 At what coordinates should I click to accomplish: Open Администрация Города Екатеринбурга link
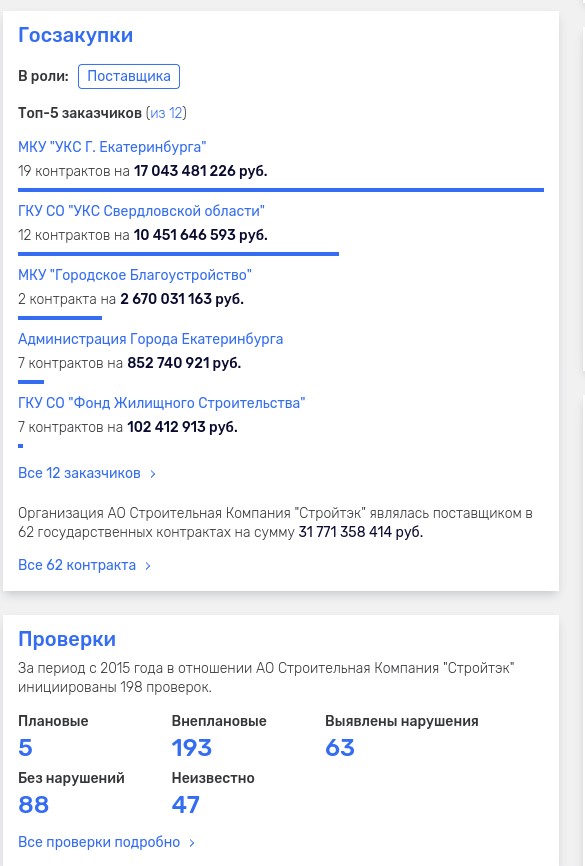pos(150,339)
